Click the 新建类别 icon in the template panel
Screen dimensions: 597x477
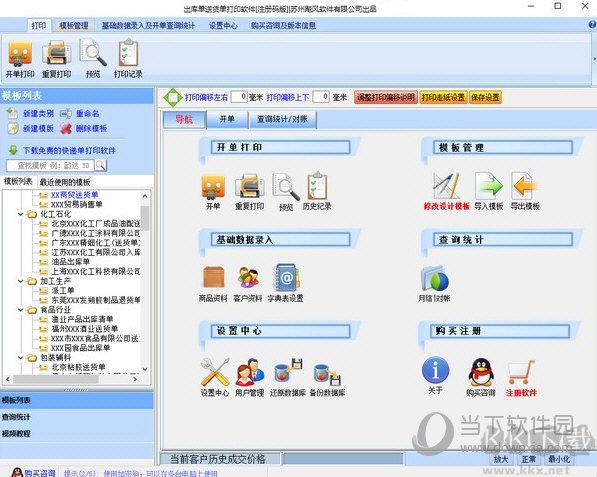[12, 113]
